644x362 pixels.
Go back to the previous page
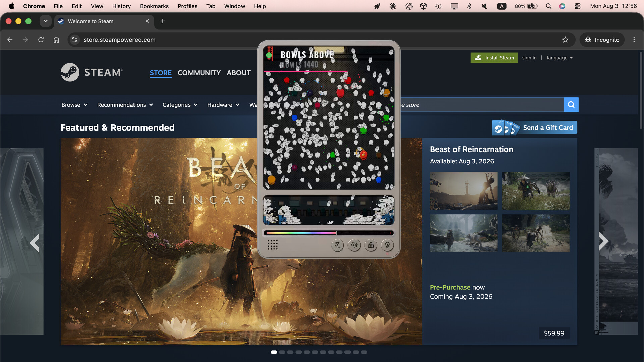pyautogui.click(x=10, y=40)
